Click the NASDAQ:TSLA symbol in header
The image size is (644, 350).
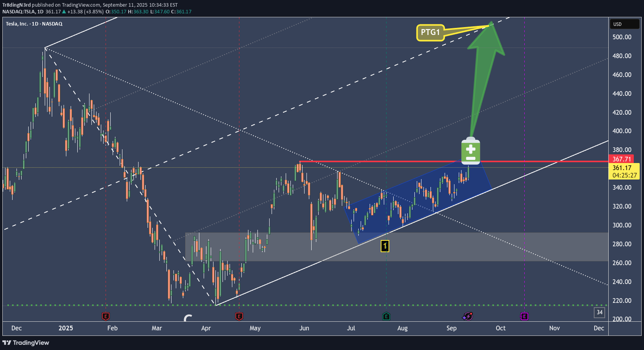point(18,11)
